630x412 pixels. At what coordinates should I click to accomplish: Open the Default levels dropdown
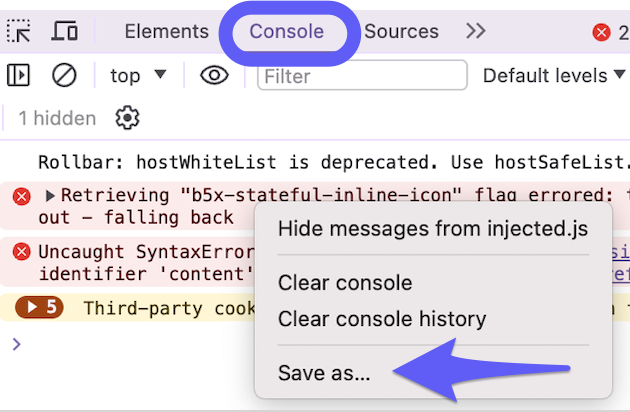point(554,76)
